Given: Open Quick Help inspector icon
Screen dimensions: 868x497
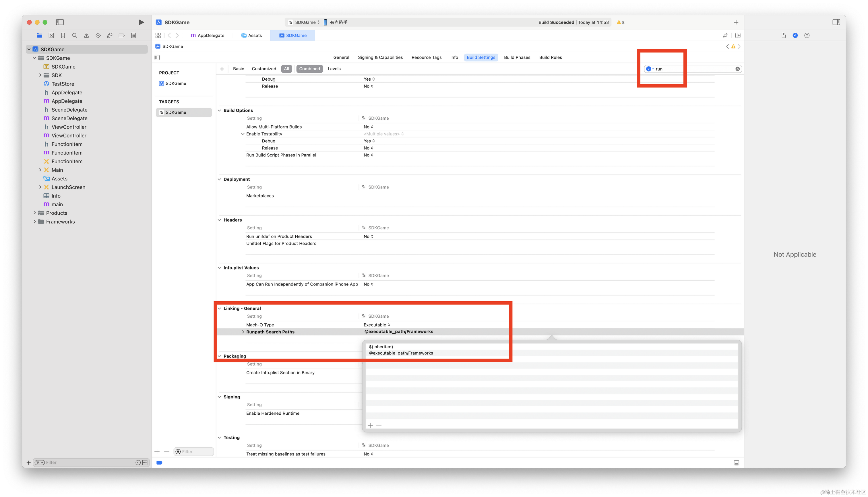Looking at the screenshot, I should (x=807, y=36).
